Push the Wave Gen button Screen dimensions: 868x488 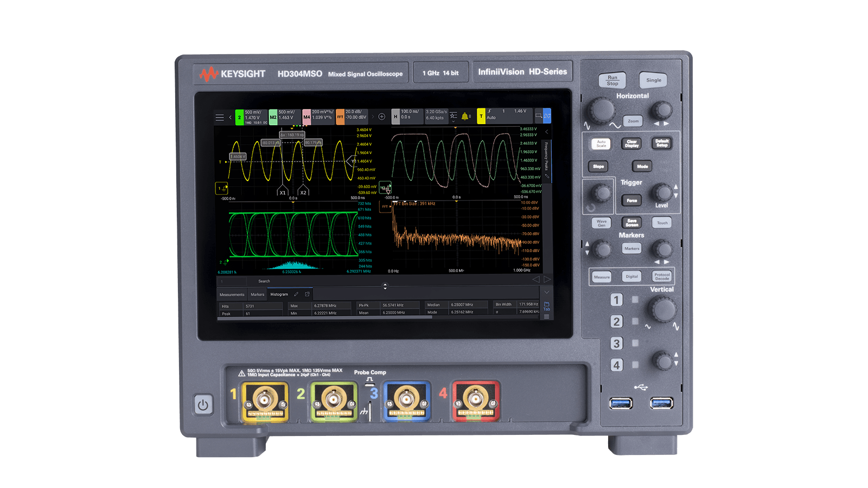[x=602, y=223]
